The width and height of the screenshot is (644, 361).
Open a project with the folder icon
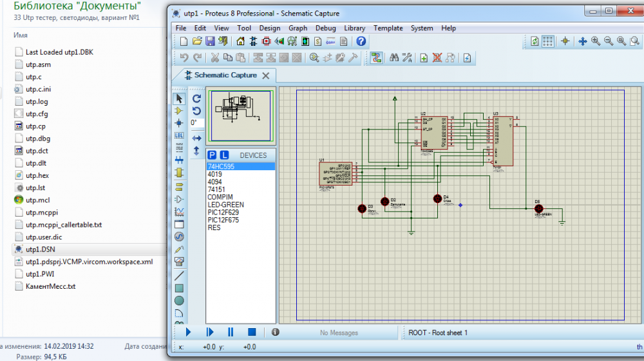(x=197, y=41)
